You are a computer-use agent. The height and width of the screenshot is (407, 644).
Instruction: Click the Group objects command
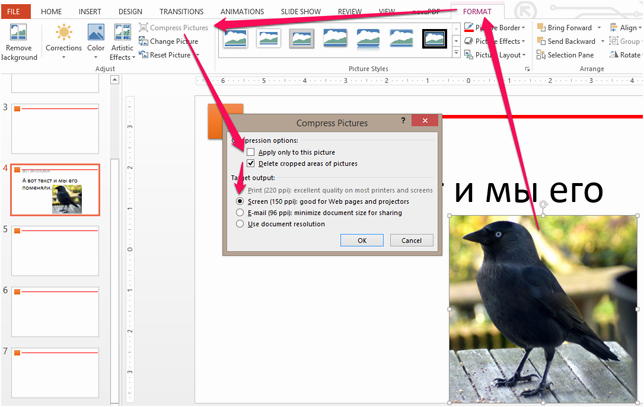pos(624,41)
